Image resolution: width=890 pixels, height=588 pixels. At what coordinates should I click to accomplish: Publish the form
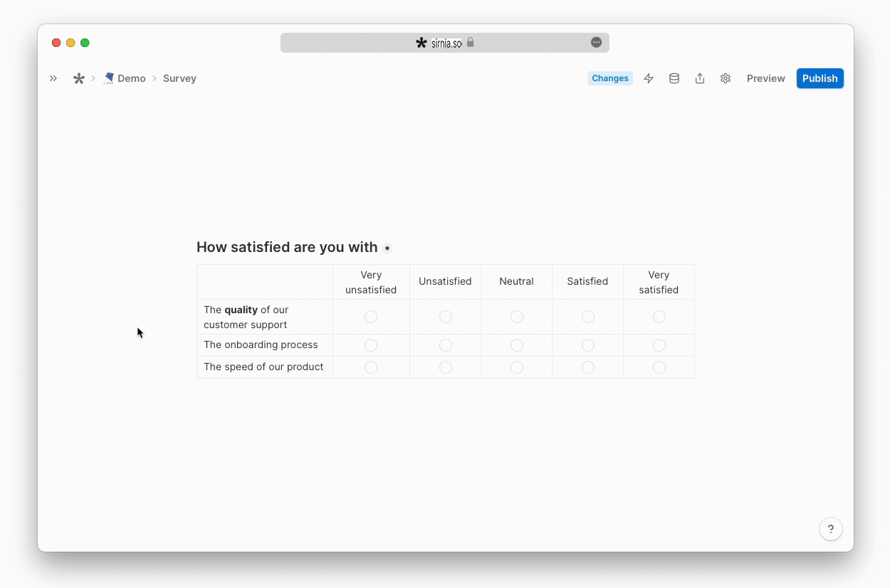820,78
